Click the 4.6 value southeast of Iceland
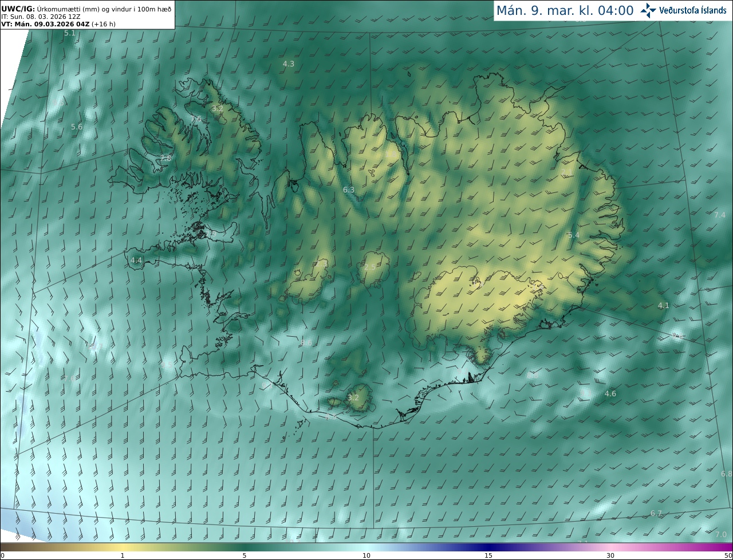Image resolution: width=733 pixels, height=560 pixels. coord(610,393)
